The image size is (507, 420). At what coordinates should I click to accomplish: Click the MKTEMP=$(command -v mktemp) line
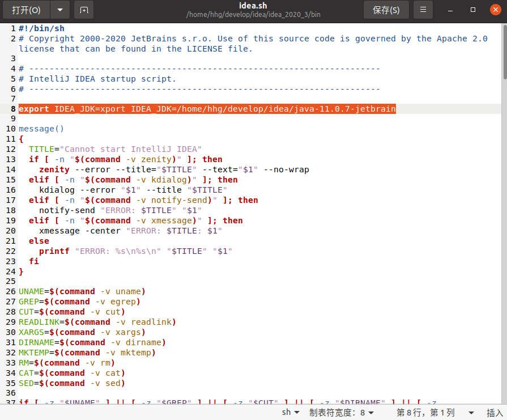[x=87, y=353]
